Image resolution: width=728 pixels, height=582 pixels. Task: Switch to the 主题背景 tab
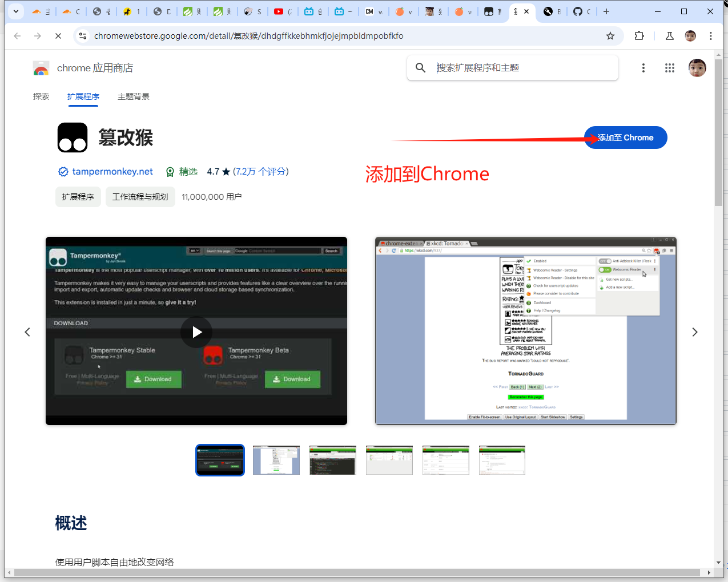[x=134, y=96]
